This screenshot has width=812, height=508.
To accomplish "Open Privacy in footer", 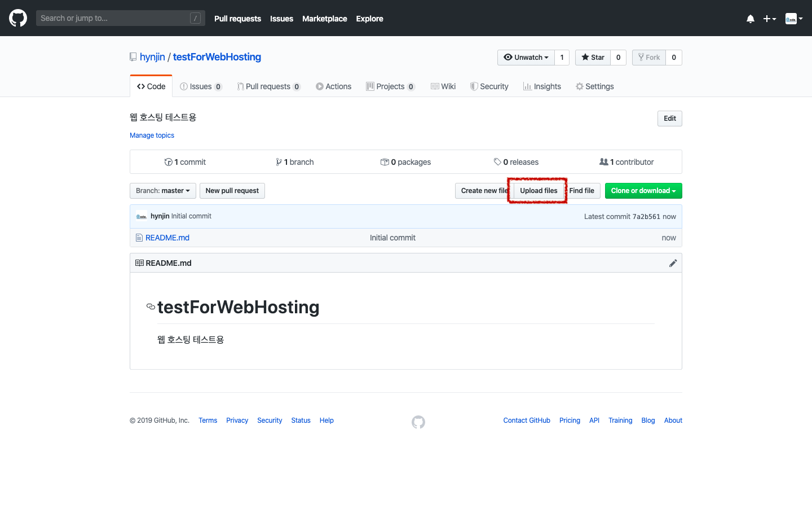I will pyautogui.click(x=237, y=421).
